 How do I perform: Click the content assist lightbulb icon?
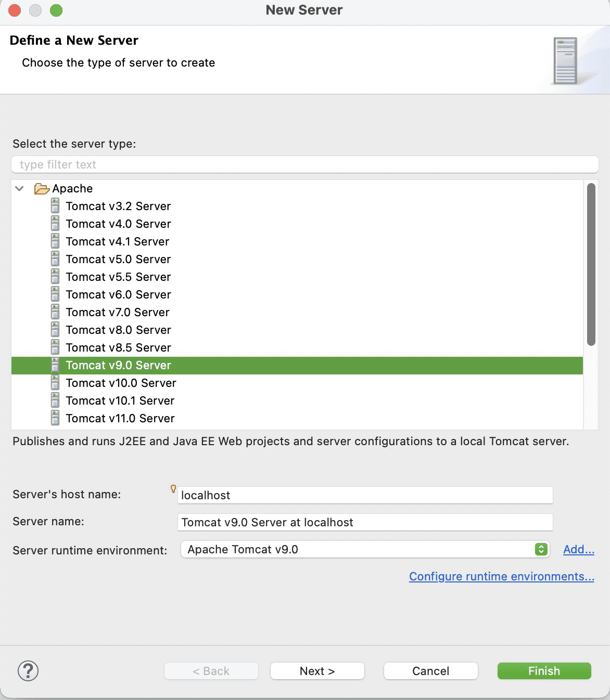[173, 488]
